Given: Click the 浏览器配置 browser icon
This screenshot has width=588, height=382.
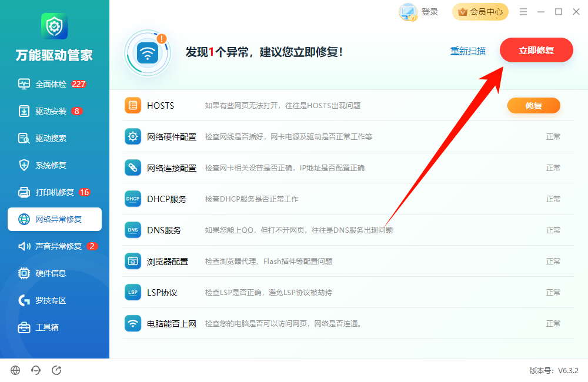Looking at the screenshot, I should click(x=133, y=261).
